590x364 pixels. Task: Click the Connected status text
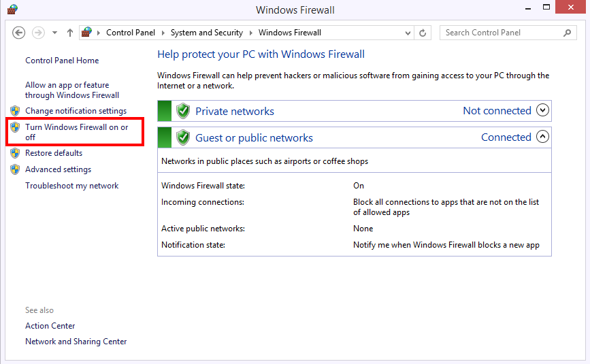(506, 137)
